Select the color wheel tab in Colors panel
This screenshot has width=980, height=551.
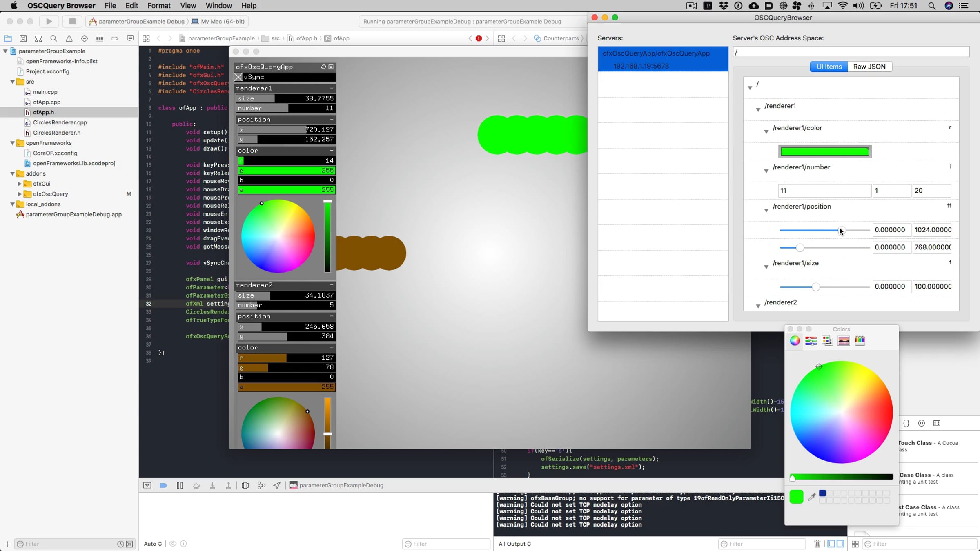pos(795,341)
